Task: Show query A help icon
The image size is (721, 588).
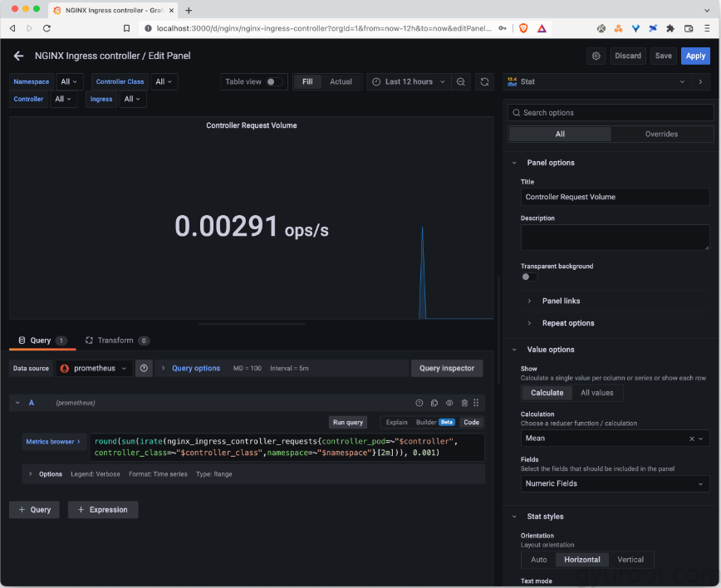Action: [419, 403]
